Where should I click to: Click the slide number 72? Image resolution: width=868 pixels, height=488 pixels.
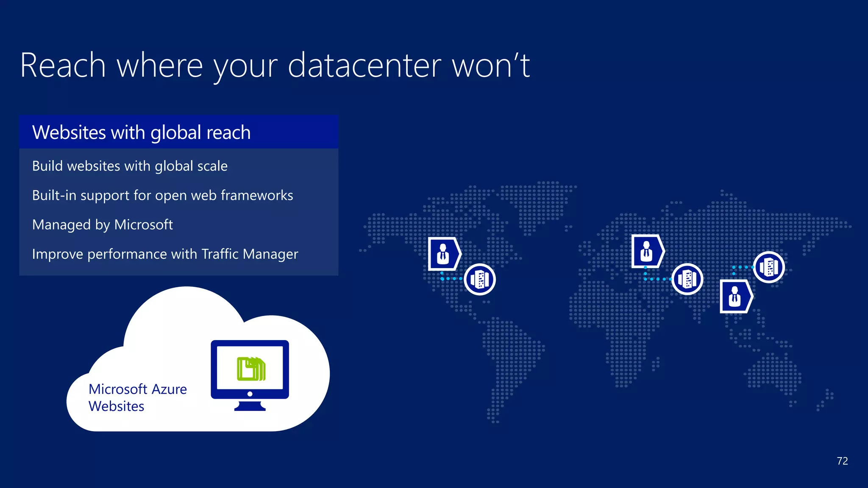(x=843, y=461)
